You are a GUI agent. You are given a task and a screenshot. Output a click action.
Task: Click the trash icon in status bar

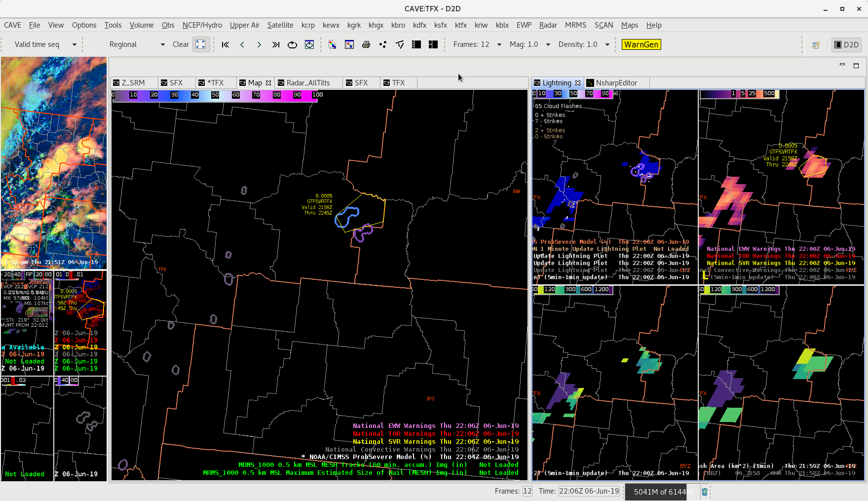(705, 492)
